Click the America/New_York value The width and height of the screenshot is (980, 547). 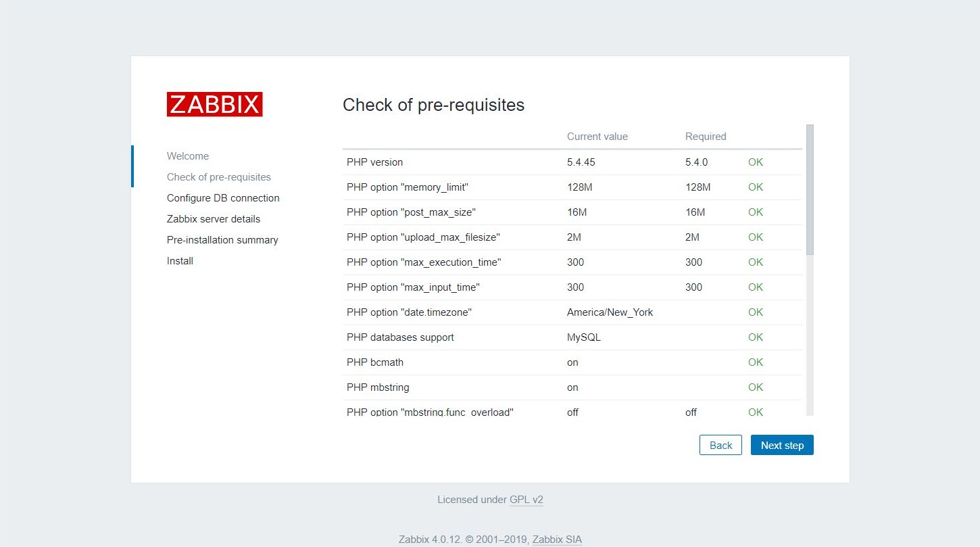610,312
